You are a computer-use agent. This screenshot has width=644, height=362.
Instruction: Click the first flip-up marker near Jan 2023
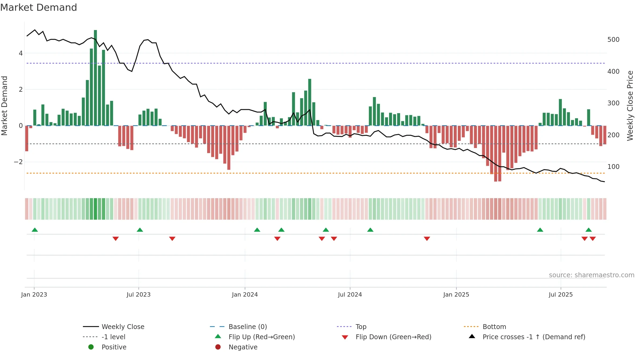click(35, 230)
